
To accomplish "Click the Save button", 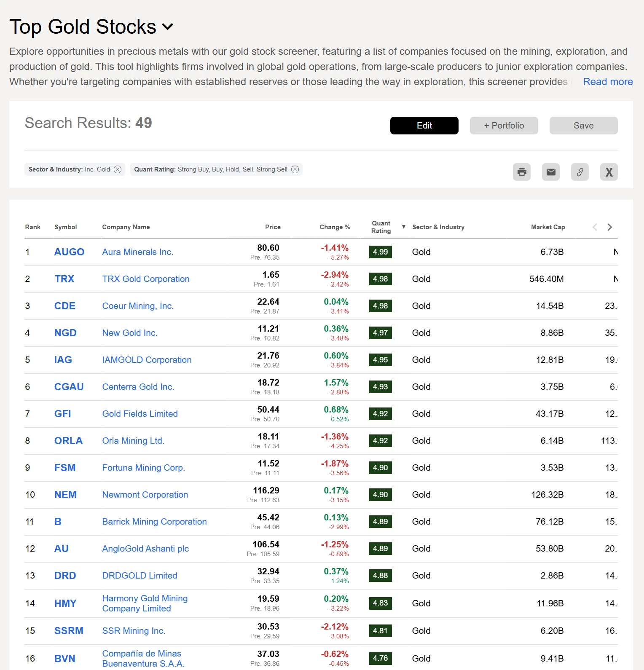I will [x=583, y=126].
